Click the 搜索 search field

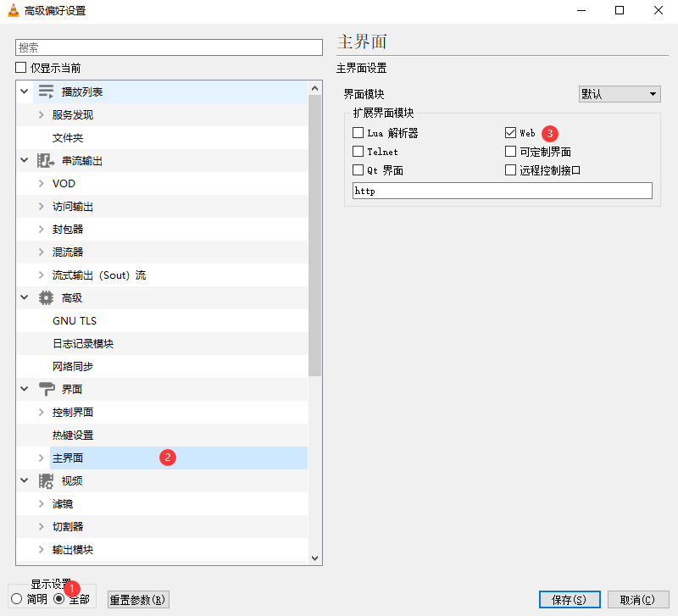[x=169, y=47]
